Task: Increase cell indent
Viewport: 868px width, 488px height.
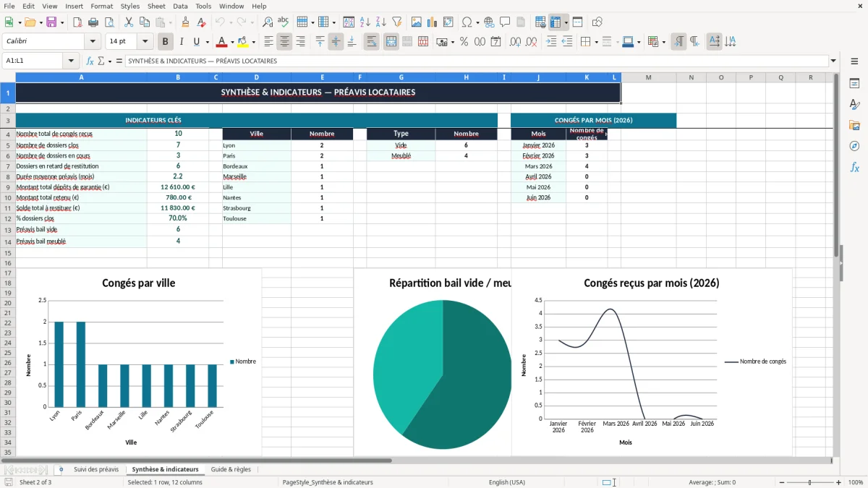Action: pyautogui.click(x=551, y=42)
